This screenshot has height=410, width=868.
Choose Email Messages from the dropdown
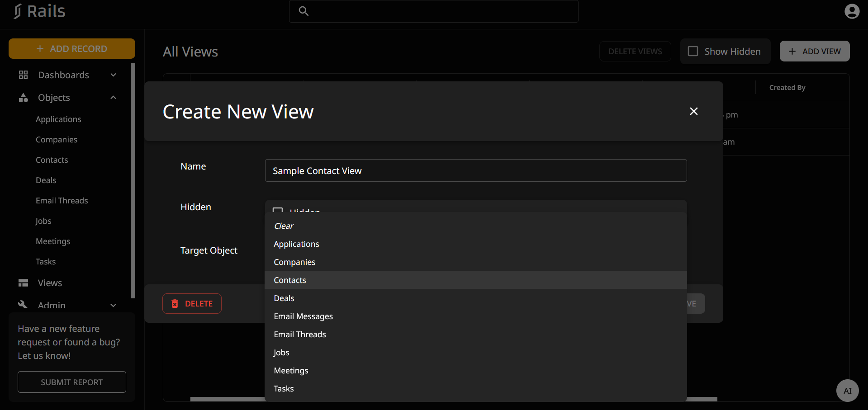303,316
